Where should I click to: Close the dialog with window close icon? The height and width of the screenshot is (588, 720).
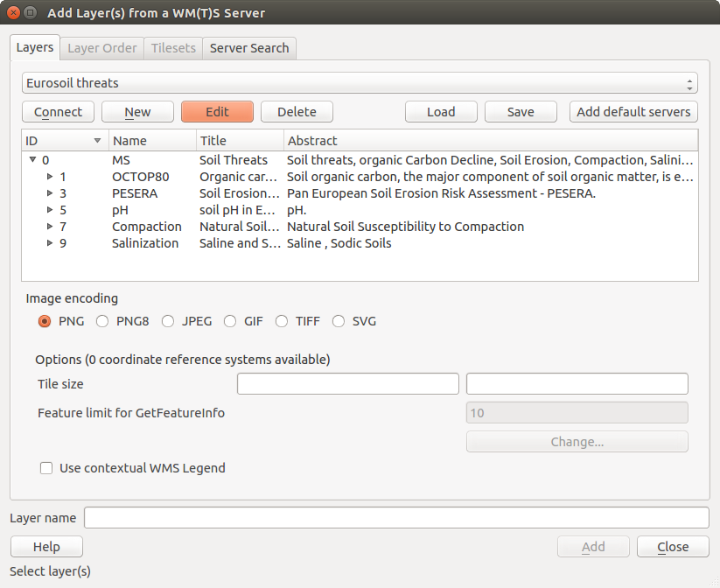[x=12, y=13]
